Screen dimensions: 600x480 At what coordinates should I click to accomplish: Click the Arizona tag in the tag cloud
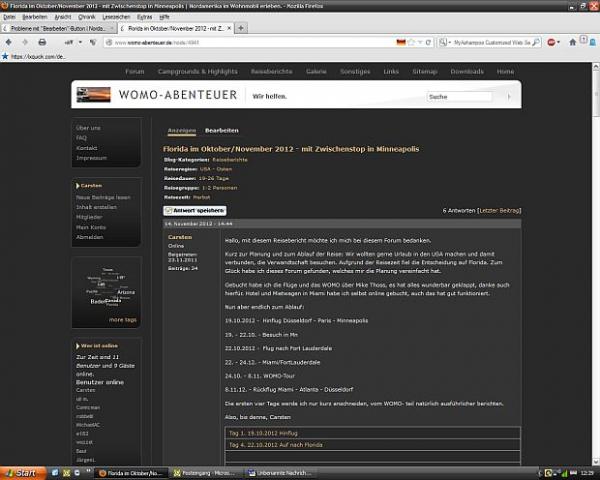126,292
